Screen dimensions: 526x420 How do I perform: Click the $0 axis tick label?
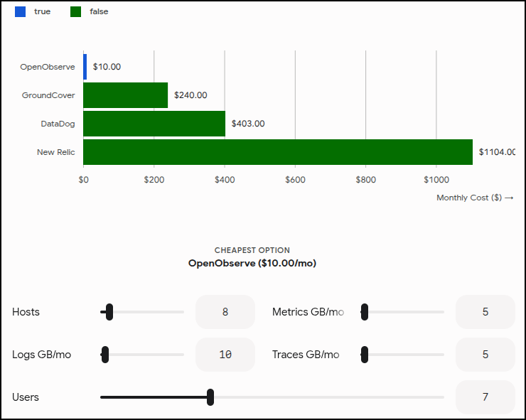point(84,180)
